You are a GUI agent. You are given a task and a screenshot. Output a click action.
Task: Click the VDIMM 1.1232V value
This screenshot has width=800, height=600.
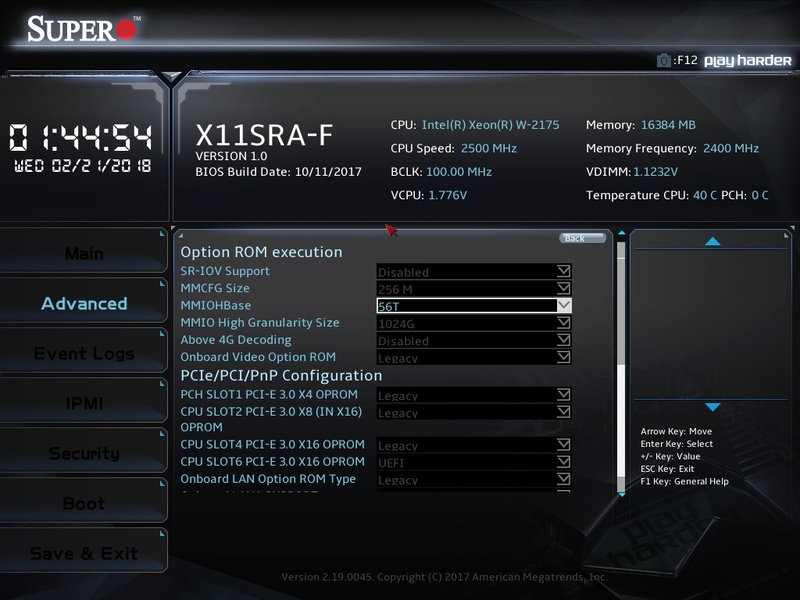click(655, 172)
